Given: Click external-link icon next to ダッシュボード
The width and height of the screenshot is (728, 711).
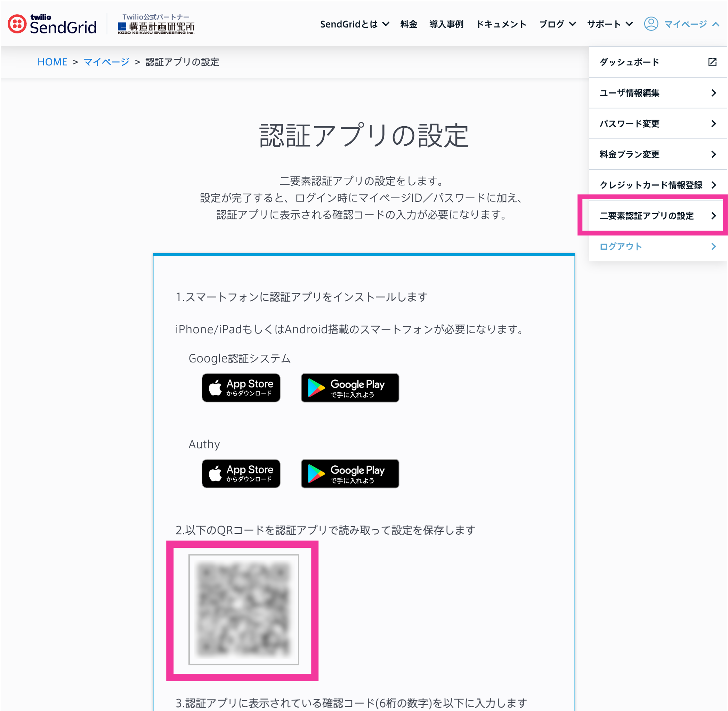Looking at the screenshot, I should [x=712, y=62].
